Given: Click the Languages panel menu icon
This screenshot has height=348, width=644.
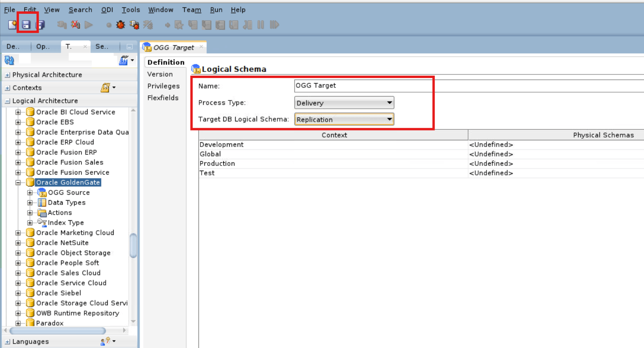Looking at the screenshot, I should tap(105, 341).
